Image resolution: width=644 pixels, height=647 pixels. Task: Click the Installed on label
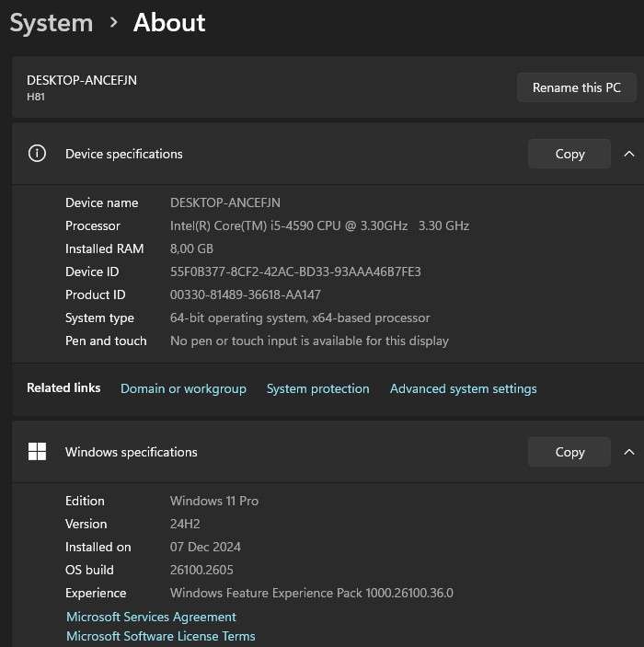tap(98, 547)
